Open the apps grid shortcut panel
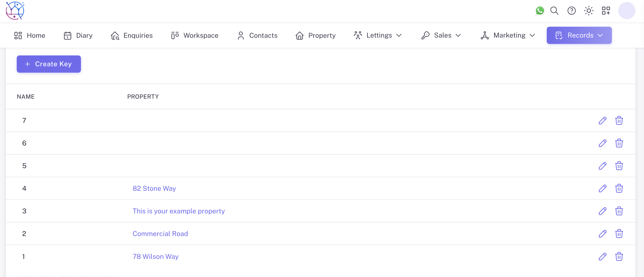The image size is (644, 277). (x=606, y=11)
